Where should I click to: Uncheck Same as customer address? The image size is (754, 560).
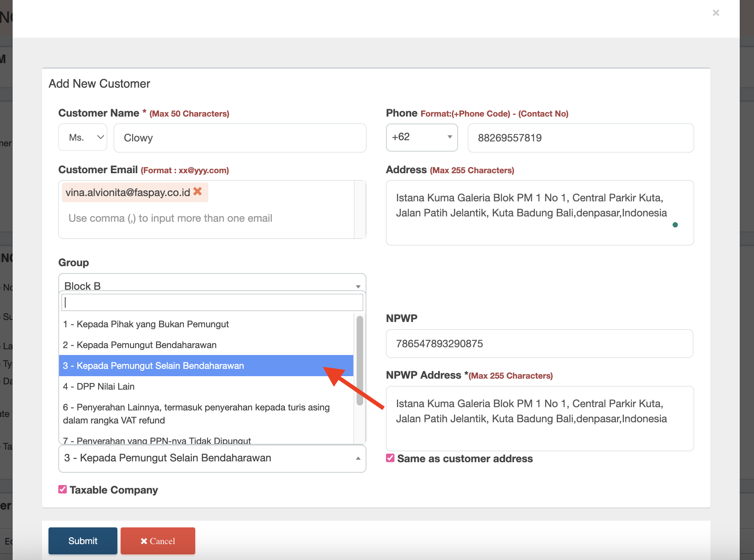coord(390,458)
